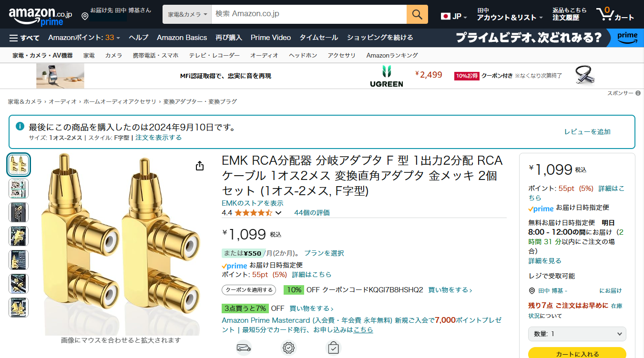The width and height of the screenshot is (644, 358).
Task: Click the Japan flag language icon
Action: [x=446, y=16]
